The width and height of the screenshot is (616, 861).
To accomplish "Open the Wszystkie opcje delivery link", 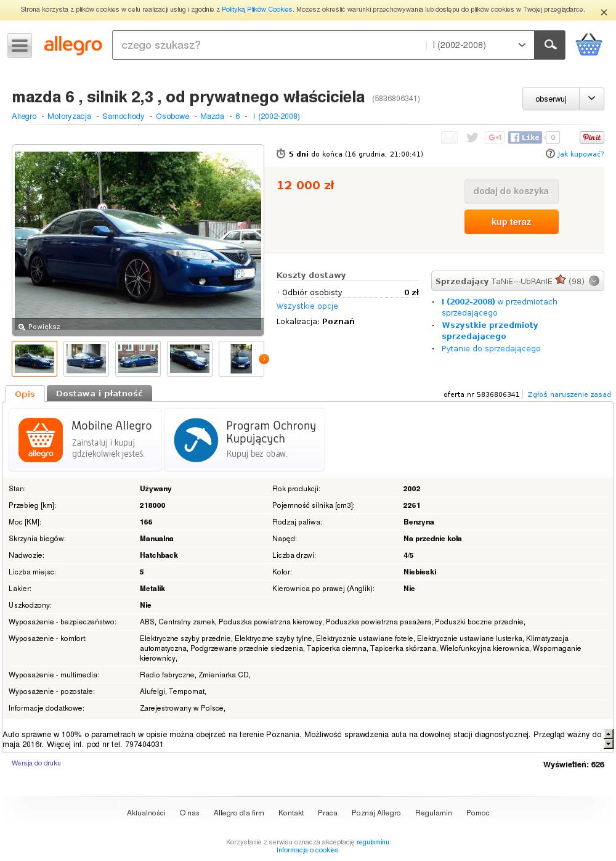I will [x=307, y=306].
